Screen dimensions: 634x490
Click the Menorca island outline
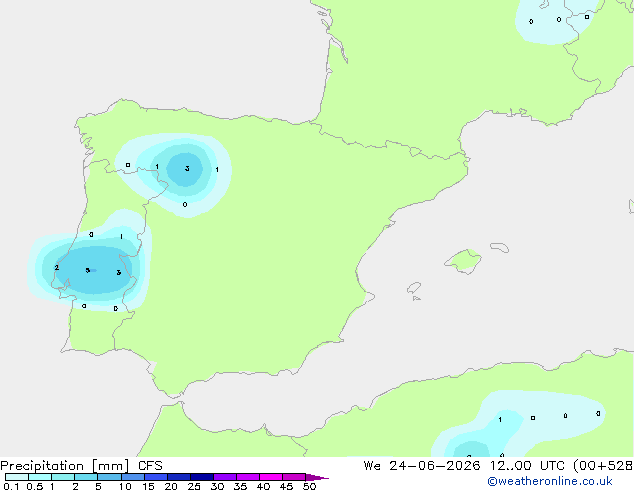[500, 247]
